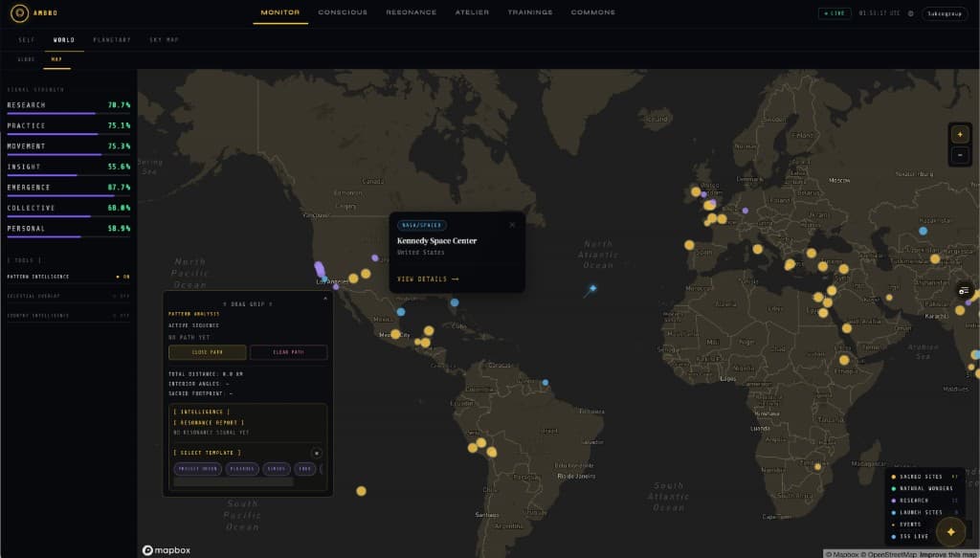
Task: Click the NASA/SPACEX tag in the popup
Action: [422, 225]
